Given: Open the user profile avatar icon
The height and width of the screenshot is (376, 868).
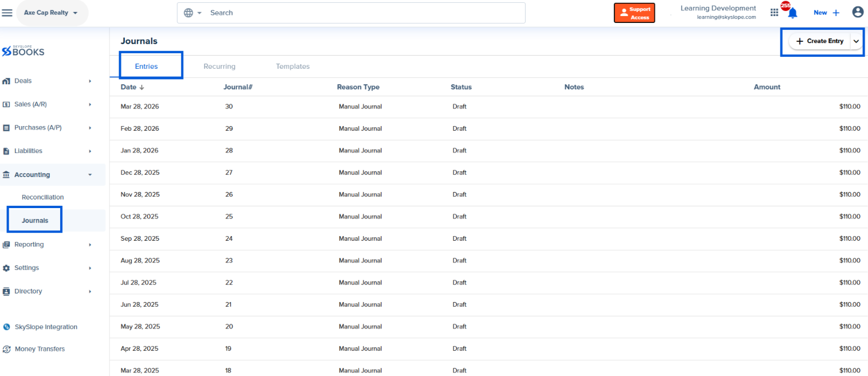Looking at the screenshot, I should (x=858, y=12).
